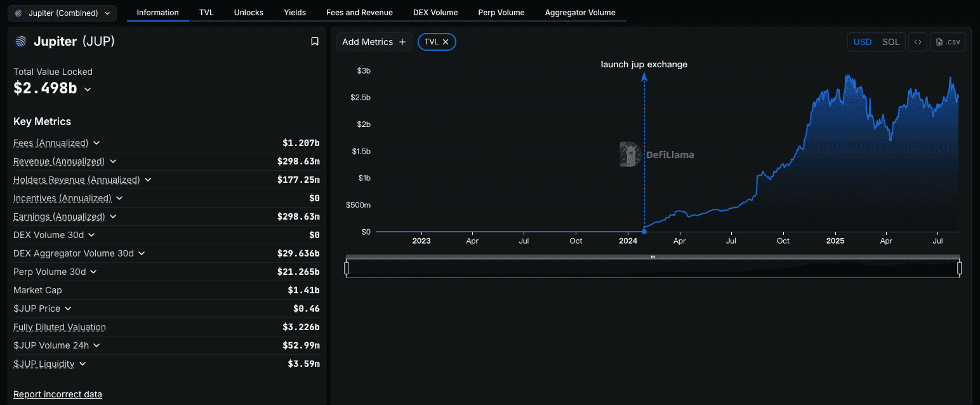Click the $21.265b perp volume value
This screenshot has width=980, height=405.
tap(298, 272)
